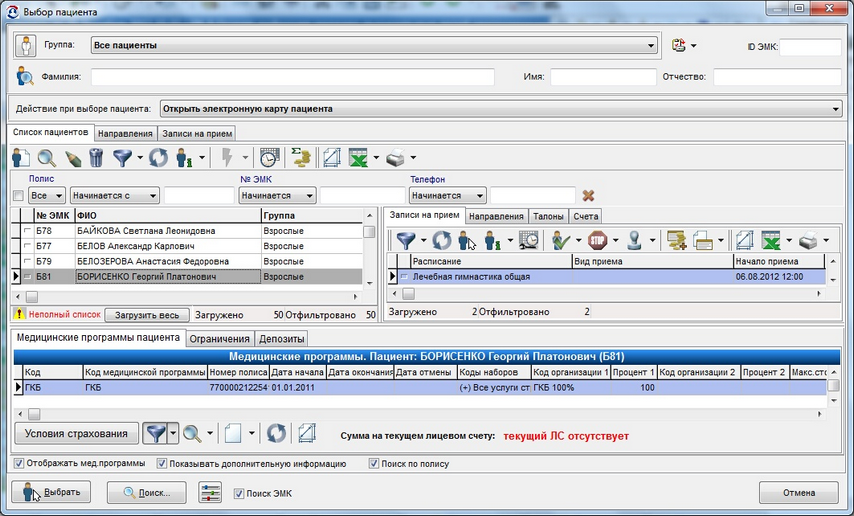Open the Полис dropdown showing Все
The height and width of the screenshot is (516, 854).
[47, 196]
